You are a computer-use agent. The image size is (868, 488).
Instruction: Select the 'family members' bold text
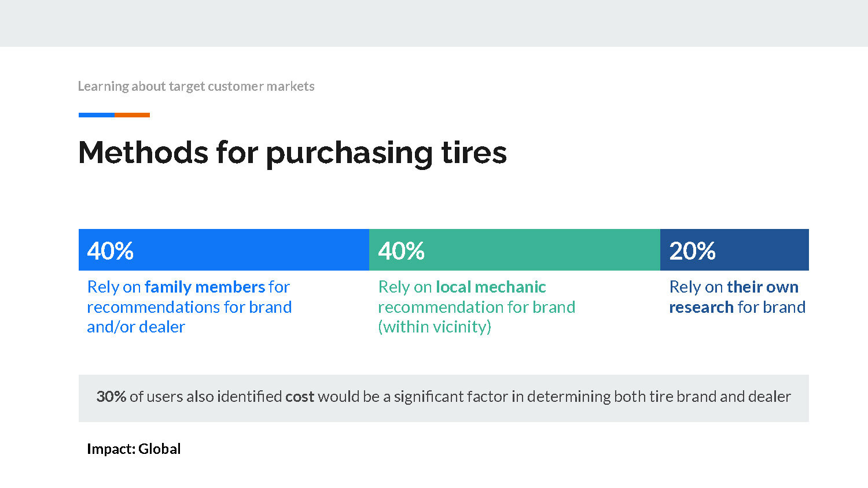pos(205,287)
